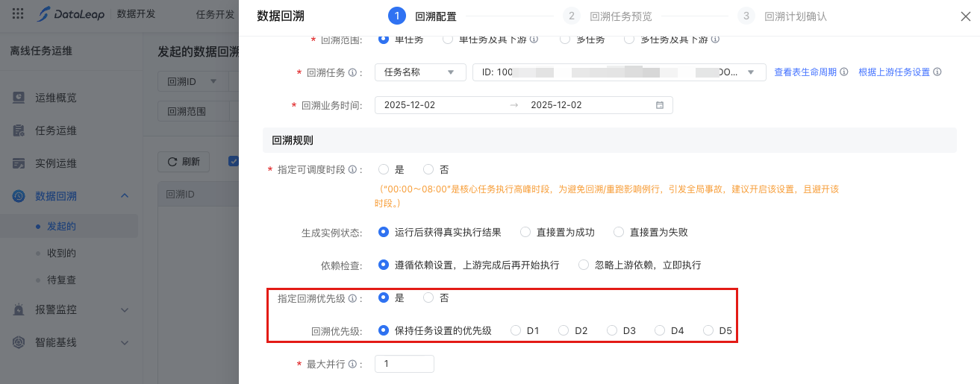
Task: Open the 回溯ID filter dropdown
Action: pos(193,81)
